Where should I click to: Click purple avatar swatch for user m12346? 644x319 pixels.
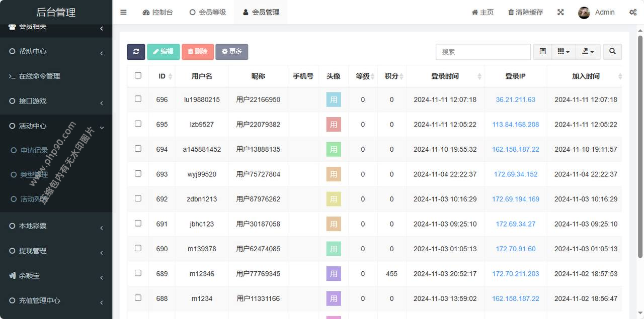pyautogui.click(x=334, y=274)
